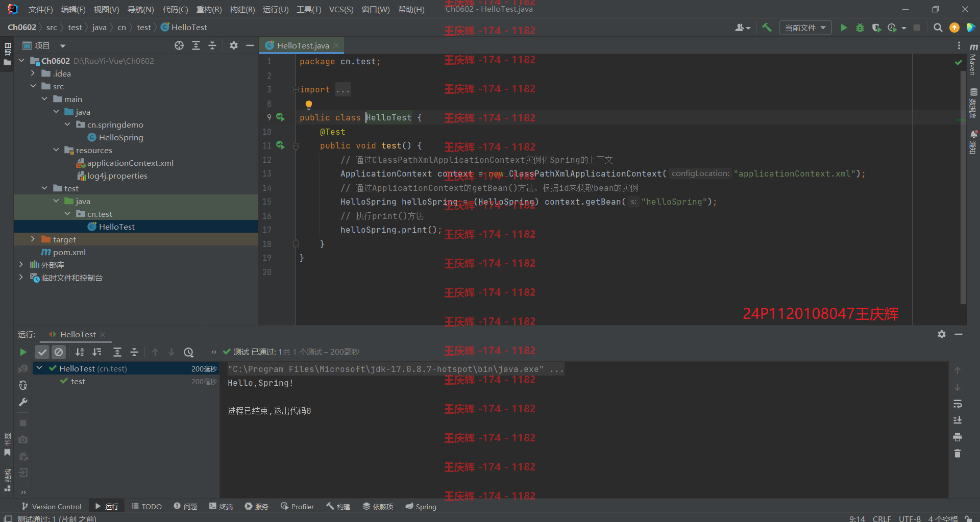The image size is (980, 522).
Task: Expand the .idea folder
Action: [33, 73]
